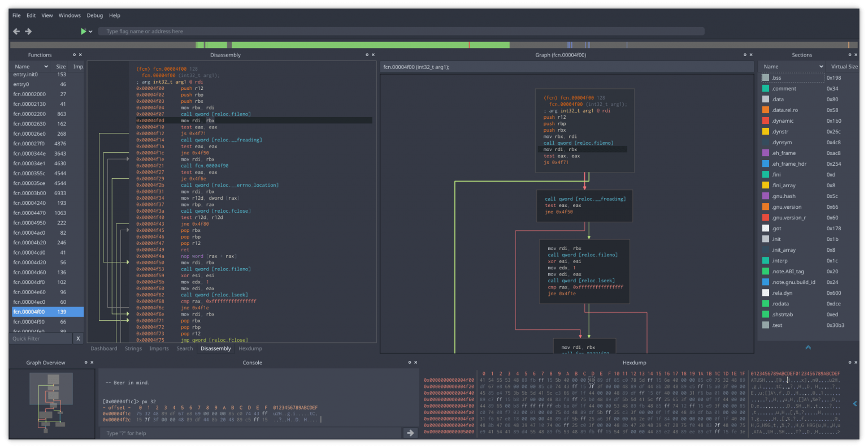Open the Debug menu

(94, 15)
